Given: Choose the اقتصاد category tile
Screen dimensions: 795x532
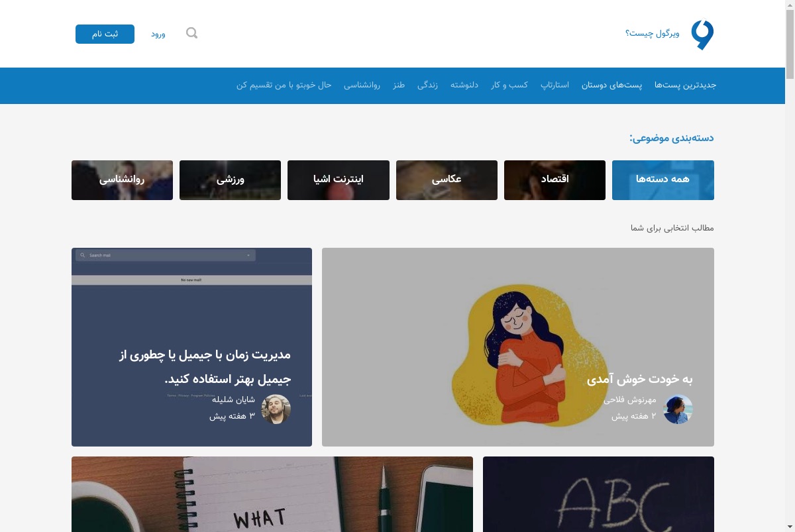Looking at the screenshot, I should tap(555, 180).
